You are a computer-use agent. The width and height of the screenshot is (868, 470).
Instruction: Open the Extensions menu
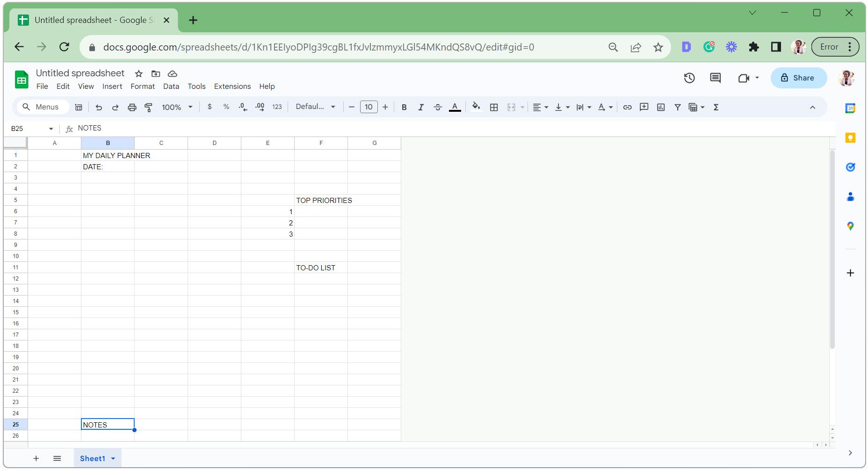coord(232,86)
